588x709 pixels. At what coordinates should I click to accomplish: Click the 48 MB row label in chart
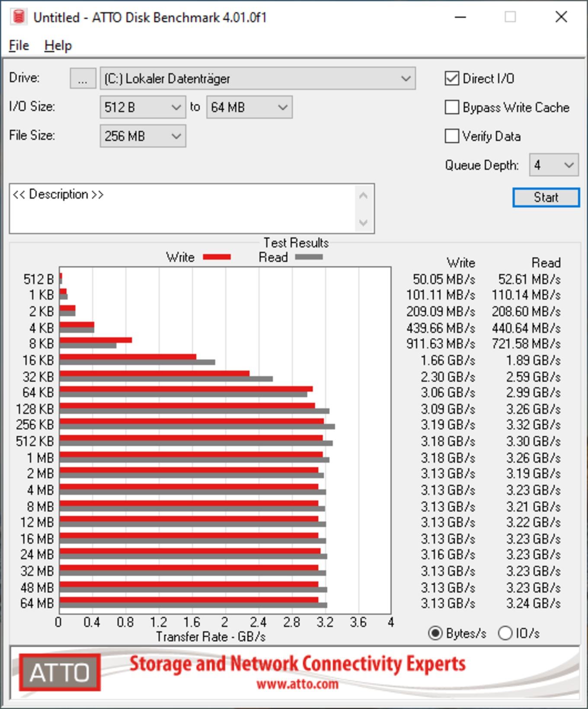37,588
